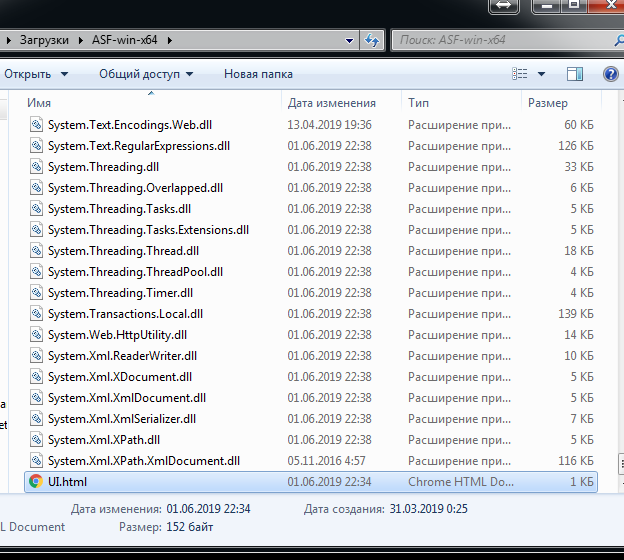This screenshot has width=624, height=560.
Task: Sort by the Дата изменения column
Action: tap(332, 103)
